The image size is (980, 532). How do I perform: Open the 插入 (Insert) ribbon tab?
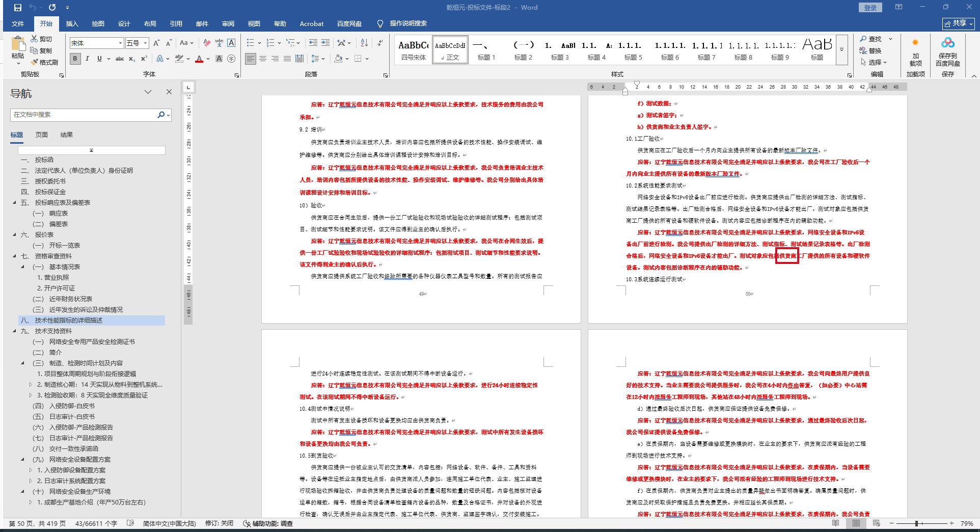72,24
